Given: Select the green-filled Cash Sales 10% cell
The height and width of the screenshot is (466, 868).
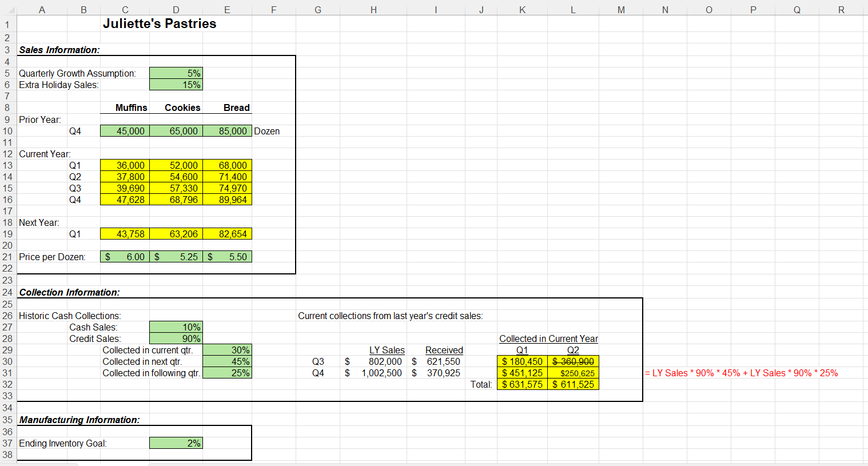Looking at the screenshot, I should 176,326.
